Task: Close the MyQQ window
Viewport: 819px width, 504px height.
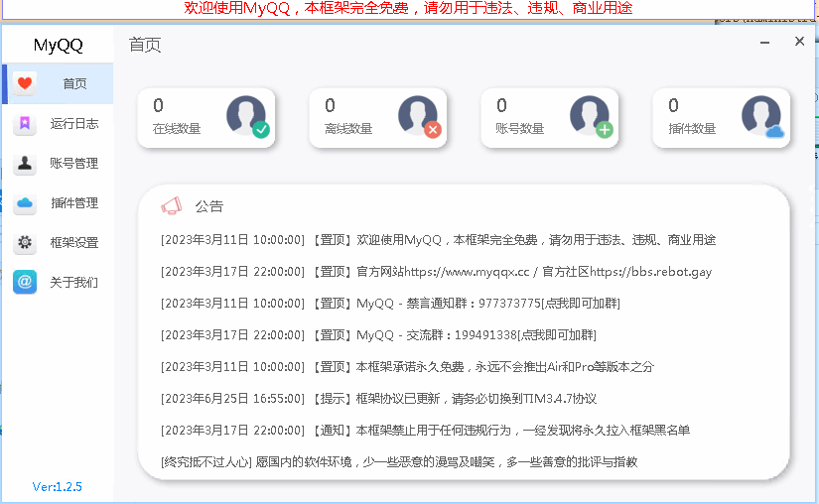Action: [x=799, y=42]
